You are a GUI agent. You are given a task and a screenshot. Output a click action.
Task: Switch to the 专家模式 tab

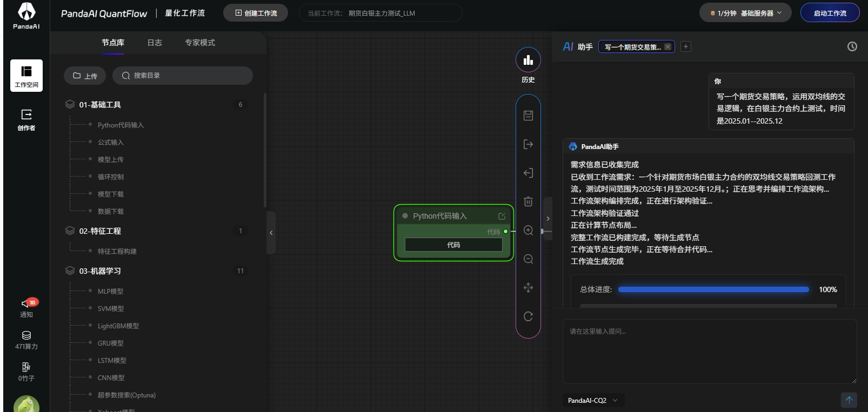200,43
